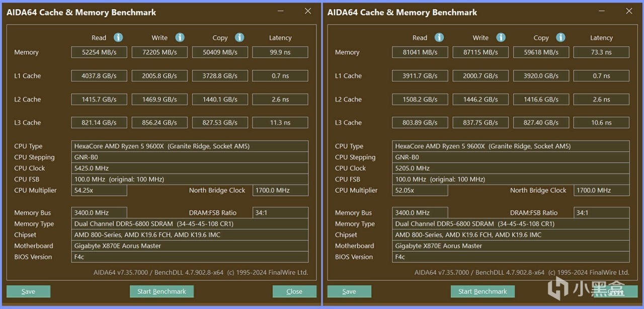
Task: Minimize the right AIDA64 window
Action: 602,11
